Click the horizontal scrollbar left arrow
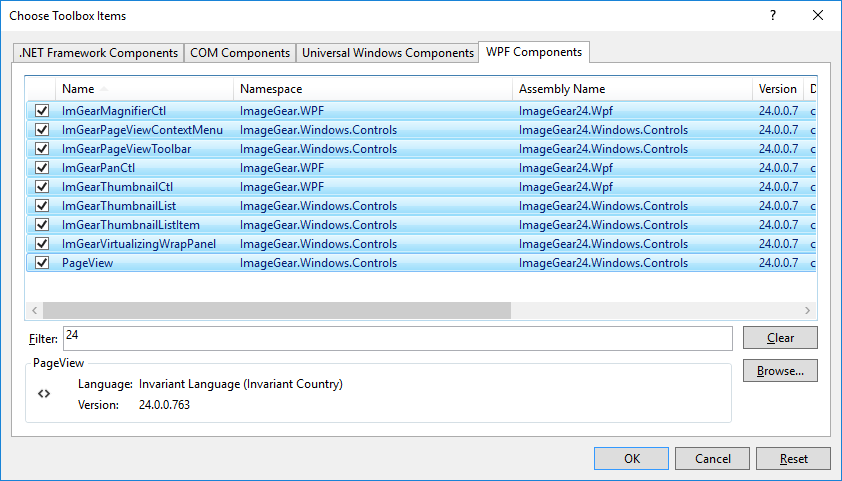 pos(34,310)
